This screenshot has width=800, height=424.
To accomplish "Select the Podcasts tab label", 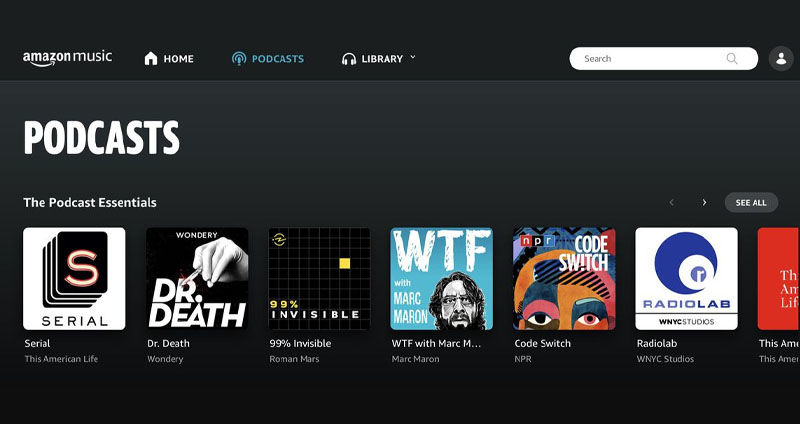I will coord(278,59).
